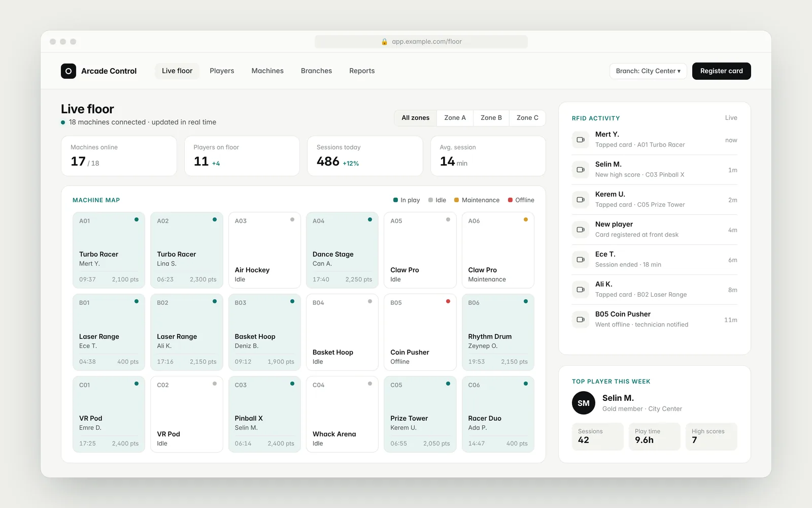The height and width of the screenshot is (508, 812).
Task: Click the Selin M. top player name
Action: [618, 398]
